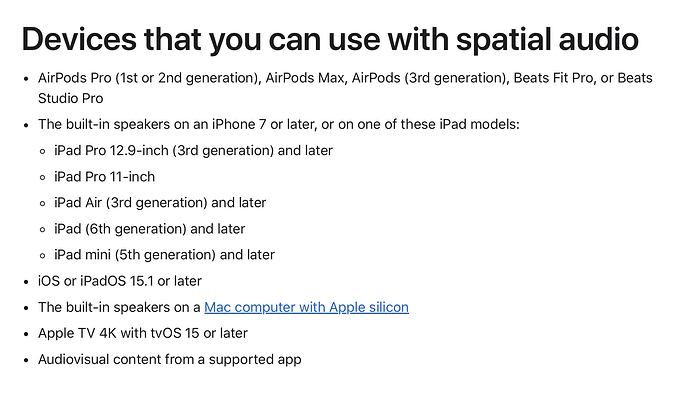Screen dimensions: 690x403
Task: Select the iPad mini (5th generation) list item
Action: (164, 255)
